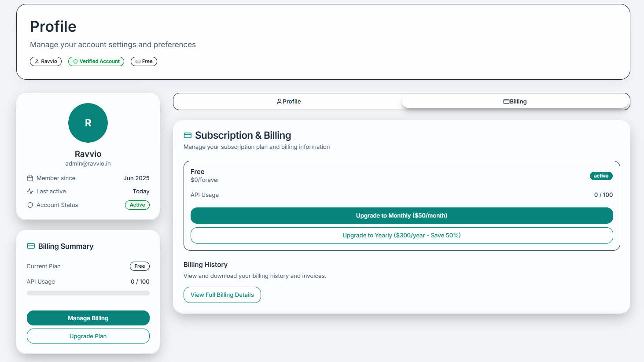Switch to the Profile tab

click(289, 101)
